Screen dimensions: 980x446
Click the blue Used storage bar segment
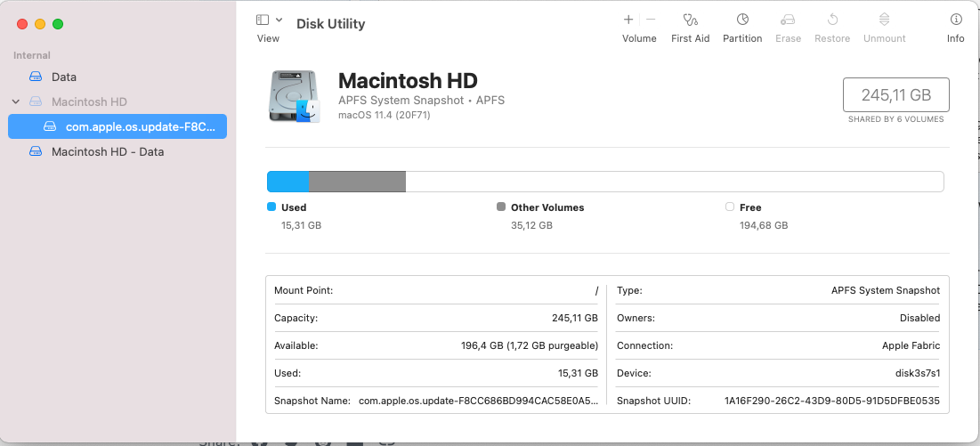(288, 181)
